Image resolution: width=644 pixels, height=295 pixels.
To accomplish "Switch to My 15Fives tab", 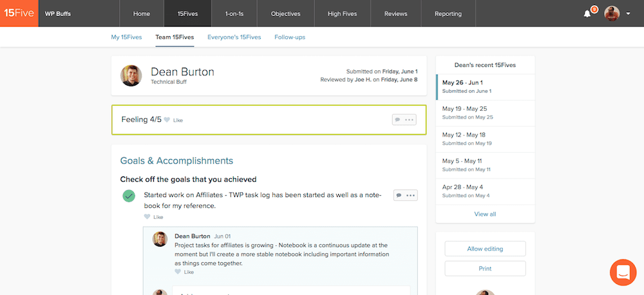I will pos(126,37).
